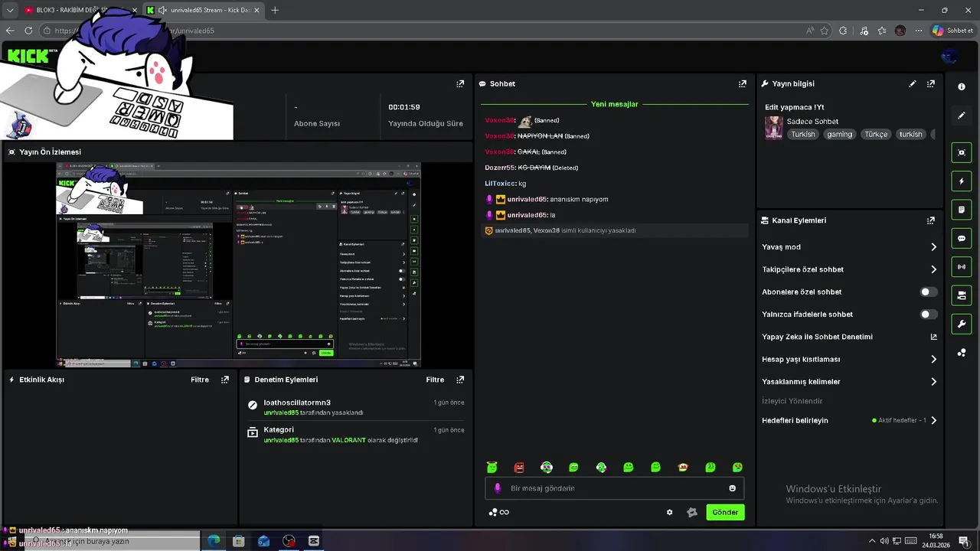Pop out the Kanal Eylemleri panel

(931, 220)
